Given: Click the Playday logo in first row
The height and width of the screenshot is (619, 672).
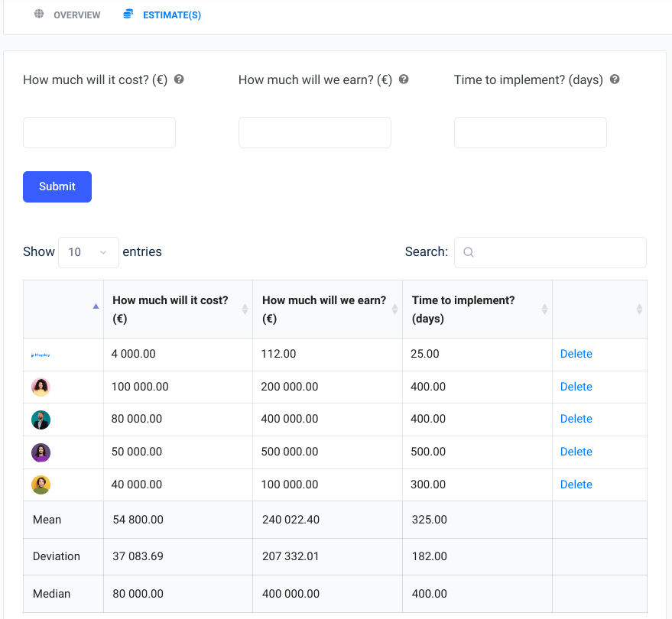Looking at the screenshot, I should tap(41, 355).
